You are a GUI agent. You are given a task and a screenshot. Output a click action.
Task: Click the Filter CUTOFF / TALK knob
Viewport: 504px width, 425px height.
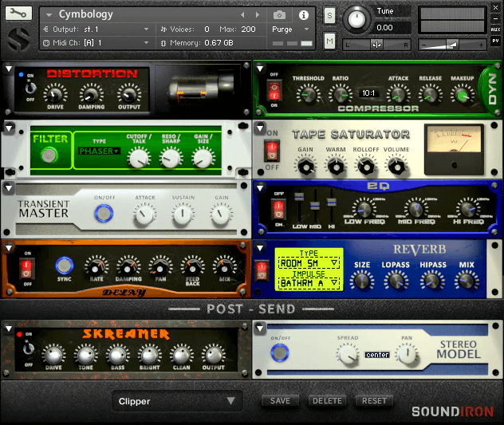(139, 158)
